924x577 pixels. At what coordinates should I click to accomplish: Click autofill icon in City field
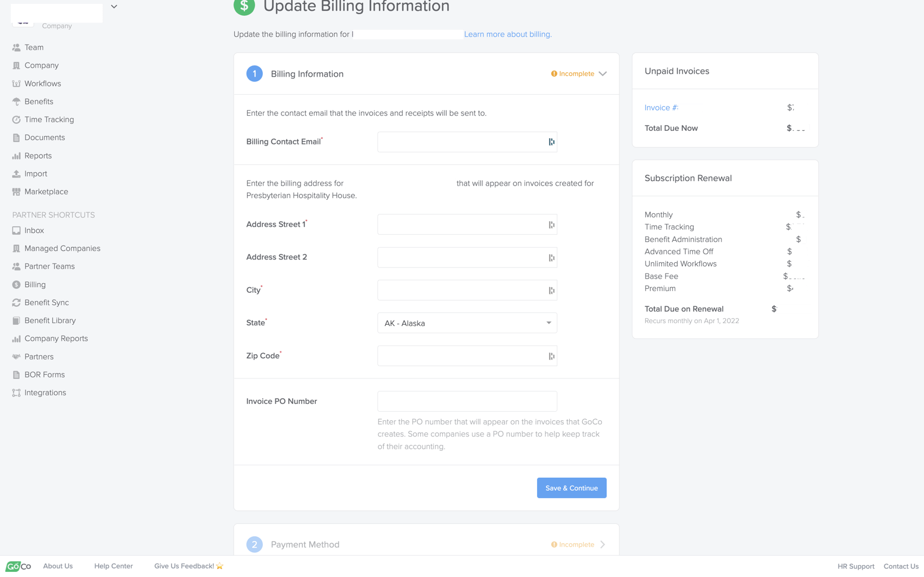[x=551, y=291]
